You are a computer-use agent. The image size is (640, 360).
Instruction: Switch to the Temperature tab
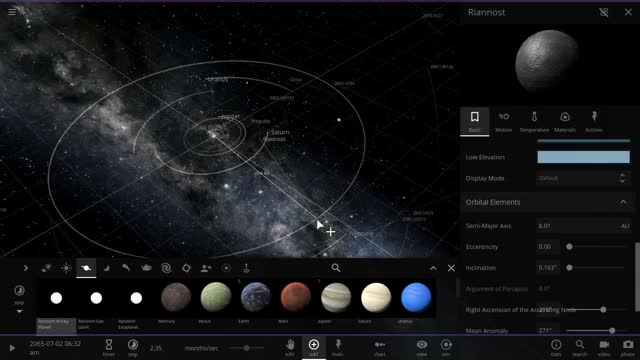coord(534,121)
